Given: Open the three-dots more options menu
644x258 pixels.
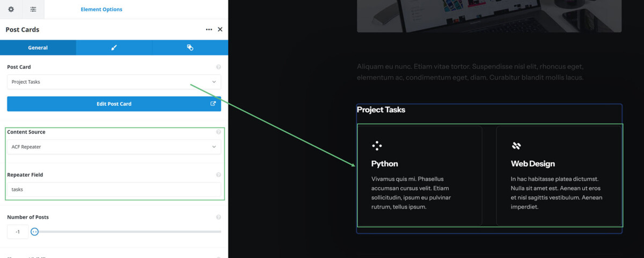Looking at the screenshot, I should (x=209, y=30).
